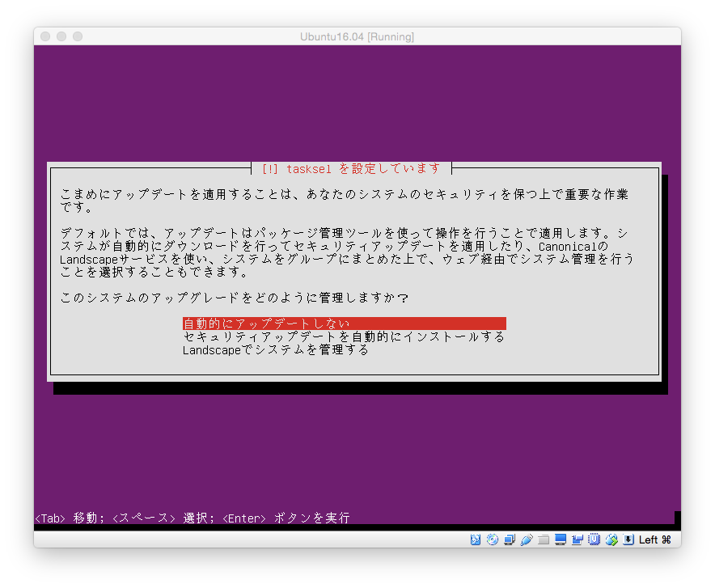
Task: Click the yellow minimize window button
Action: (61, 36)
